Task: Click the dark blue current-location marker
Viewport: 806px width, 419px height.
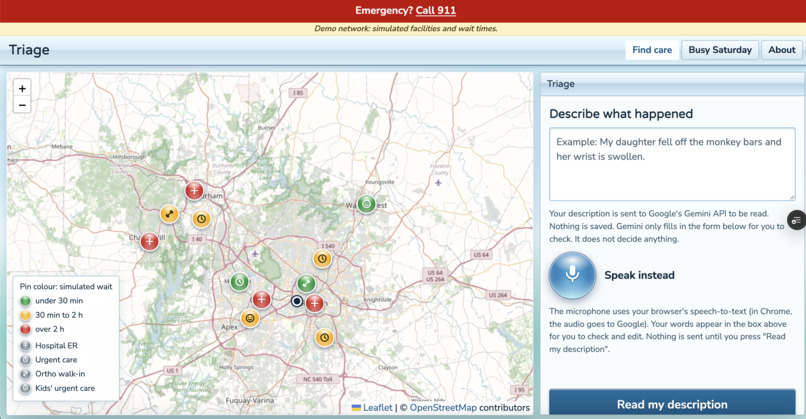Action: pos(297,301)
